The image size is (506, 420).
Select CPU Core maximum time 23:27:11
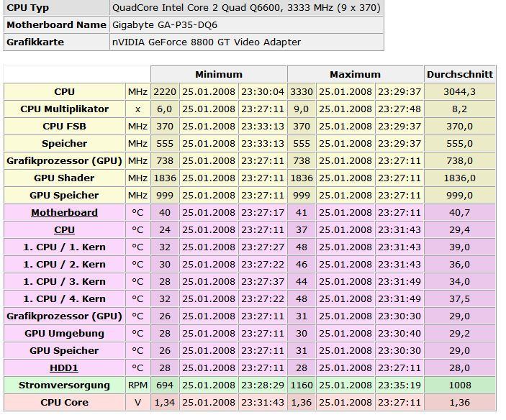[399, 402]
